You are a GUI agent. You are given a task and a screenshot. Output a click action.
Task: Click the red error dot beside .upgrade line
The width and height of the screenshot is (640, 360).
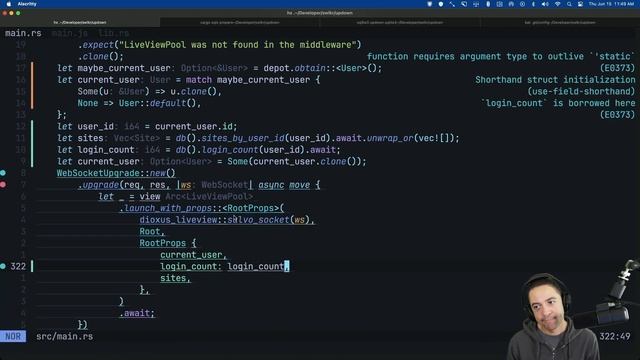pyautogui.click(x=3, y=185)
